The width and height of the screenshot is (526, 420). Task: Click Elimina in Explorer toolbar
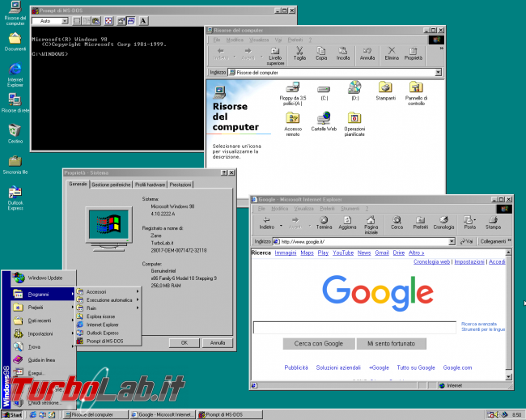click(x=392, y=53)
